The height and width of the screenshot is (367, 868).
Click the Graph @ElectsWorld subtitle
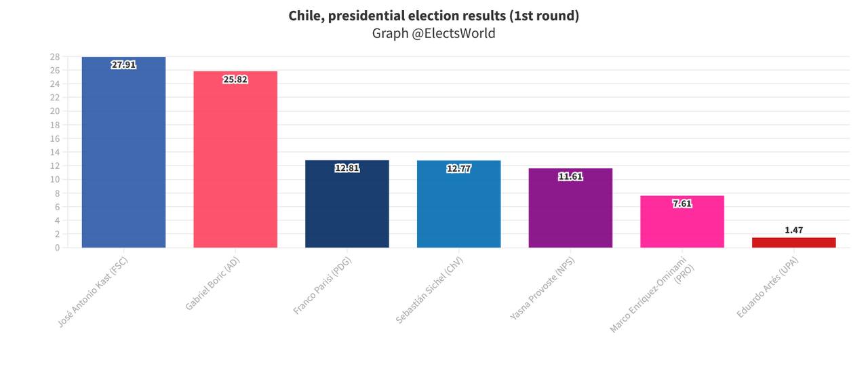coord(434,33)
